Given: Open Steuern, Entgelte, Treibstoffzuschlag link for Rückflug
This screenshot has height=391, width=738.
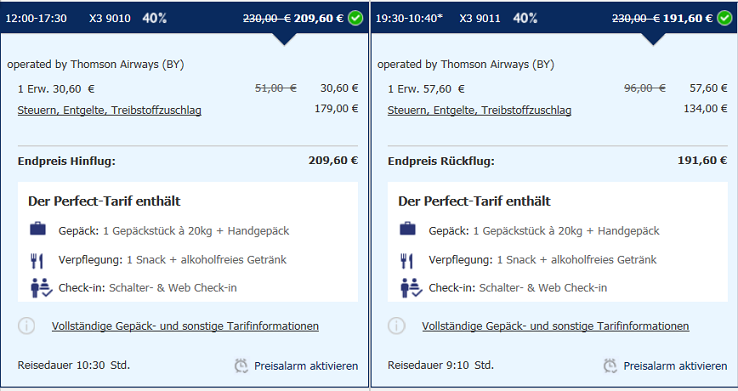Looking at the screenshot, I should coord(479,110).
